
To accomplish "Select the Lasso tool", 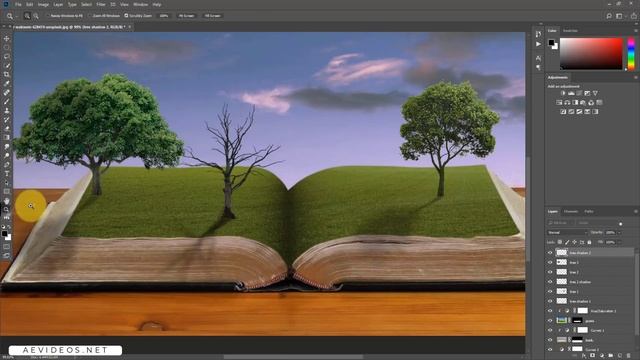I will coord(7,56).
